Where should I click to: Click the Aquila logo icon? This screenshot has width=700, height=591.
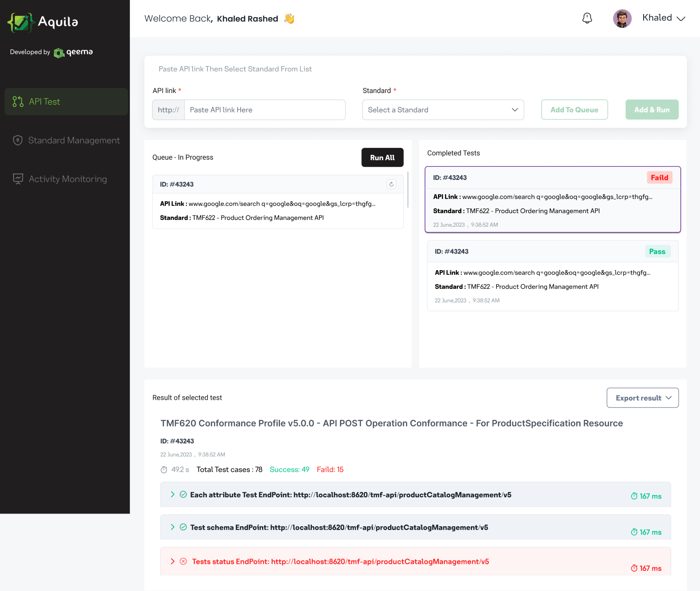(21, 22)
